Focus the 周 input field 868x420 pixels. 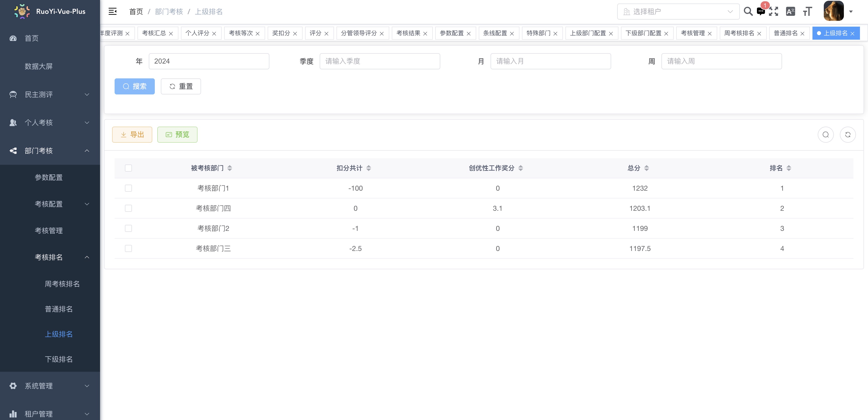tap(721, 61)
